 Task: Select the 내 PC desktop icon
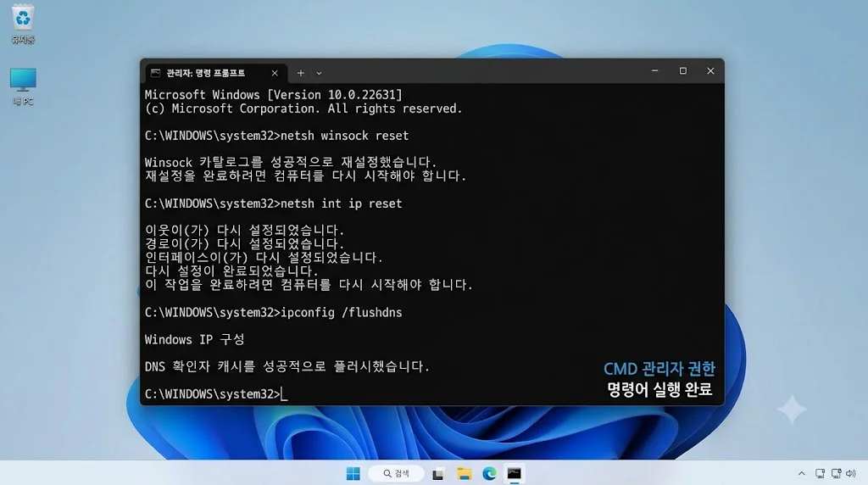coord(23,86)
